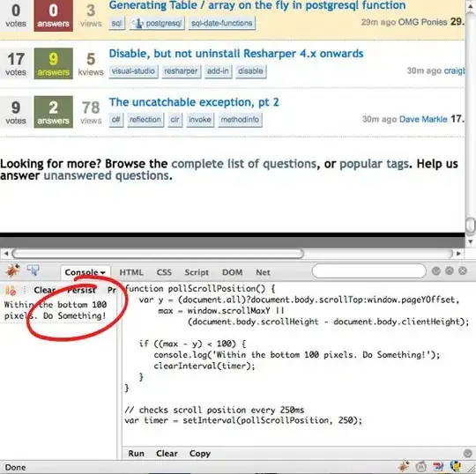Activate the Firebug inspect element pointer icon
The height and width of the screenshot is (474, 476).
click(x=33, y=270)
